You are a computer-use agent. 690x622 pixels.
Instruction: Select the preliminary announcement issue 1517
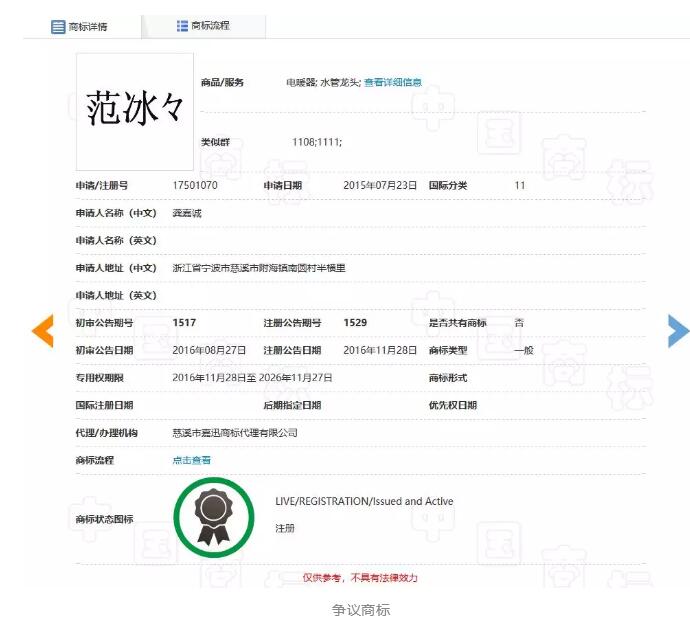pos(184,323)
